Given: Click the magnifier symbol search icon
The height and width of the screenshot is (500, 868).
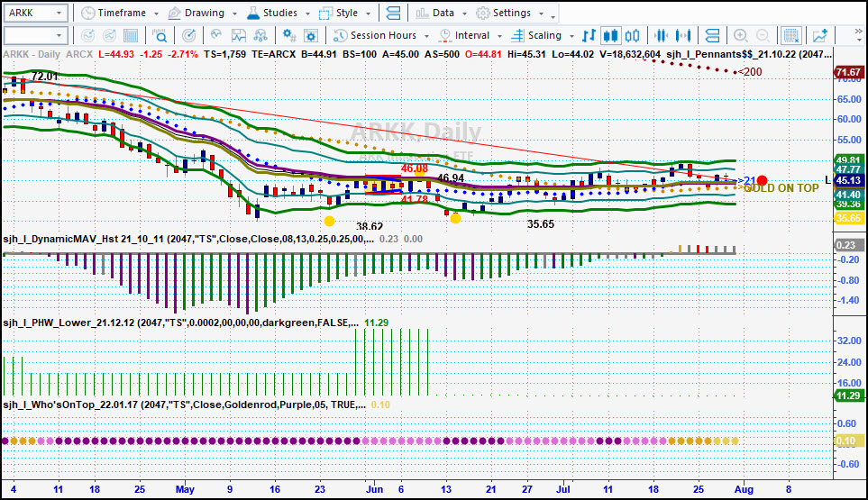Looking at the screenshot, I should coord(160,36).
